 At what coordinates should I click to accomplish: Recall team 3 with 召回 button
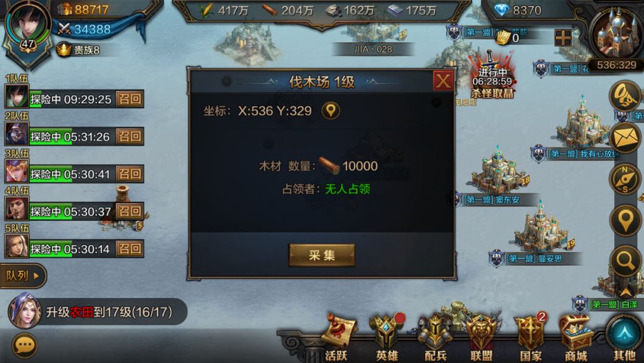point(129,174)
